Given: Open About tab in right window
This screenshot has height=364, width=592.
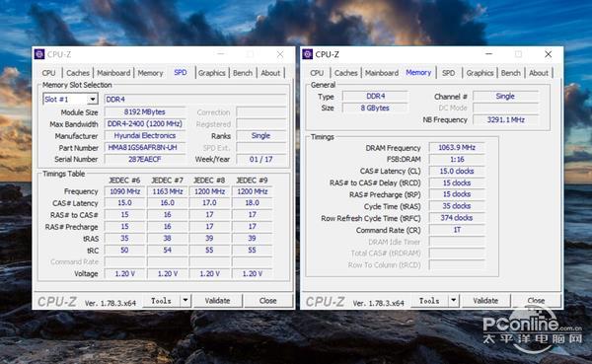Looking at the screenshot, I should [x=539, y=73].
